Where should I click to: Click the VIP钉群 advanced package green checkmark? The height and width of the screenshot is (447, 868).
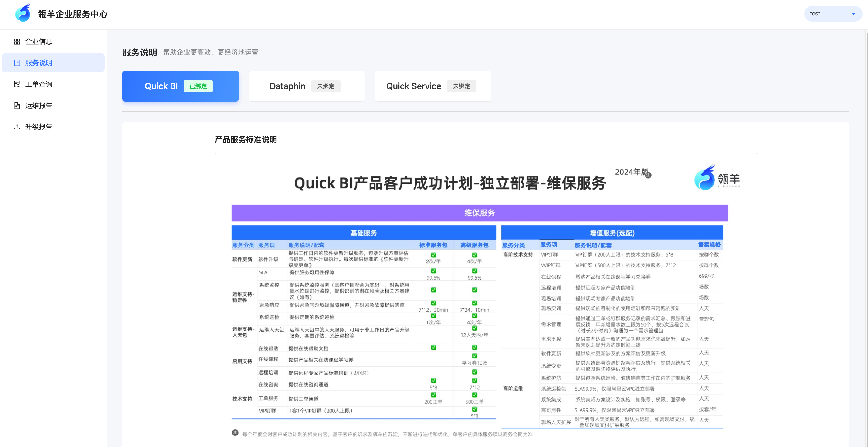tap(474, 409)
